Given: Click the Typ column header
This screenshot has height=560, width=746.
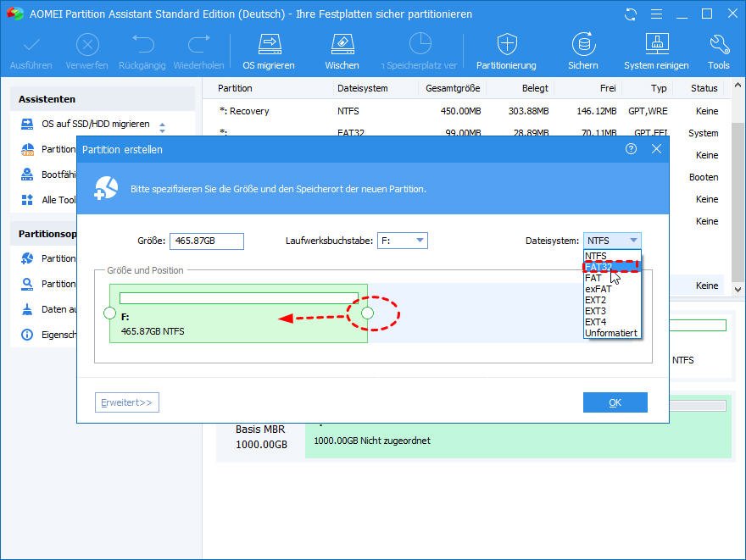Looking at the screenshot, I should tap(659, 88).
